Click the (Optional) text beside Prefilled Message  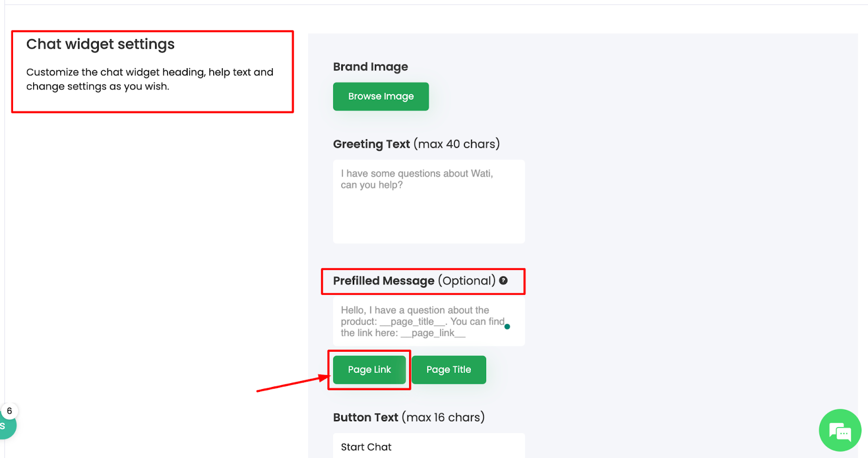(x=467, y=281)
